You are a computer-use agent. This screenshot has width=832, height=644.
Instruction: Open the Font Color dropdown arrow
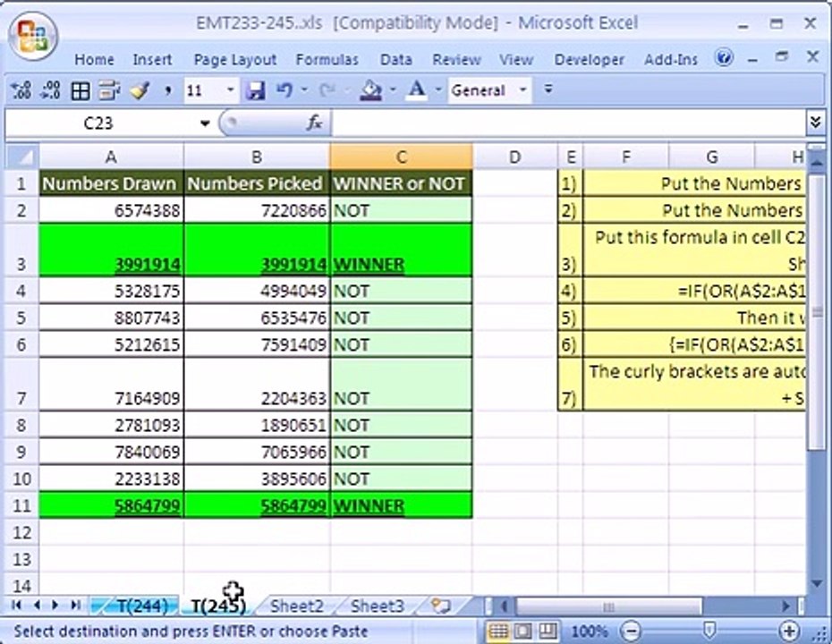coord(438,90)
